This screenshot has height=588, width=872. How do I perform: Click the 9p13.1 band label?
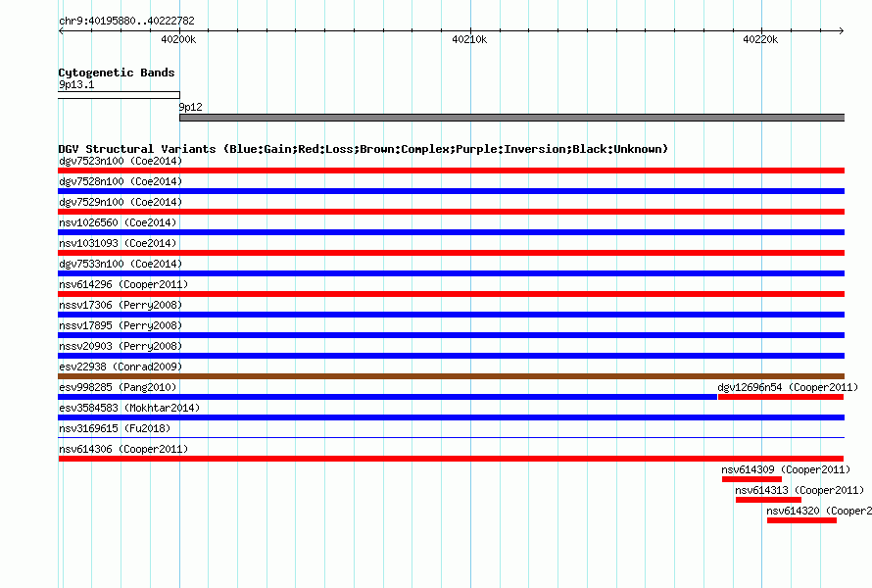[x=76, y=85]
